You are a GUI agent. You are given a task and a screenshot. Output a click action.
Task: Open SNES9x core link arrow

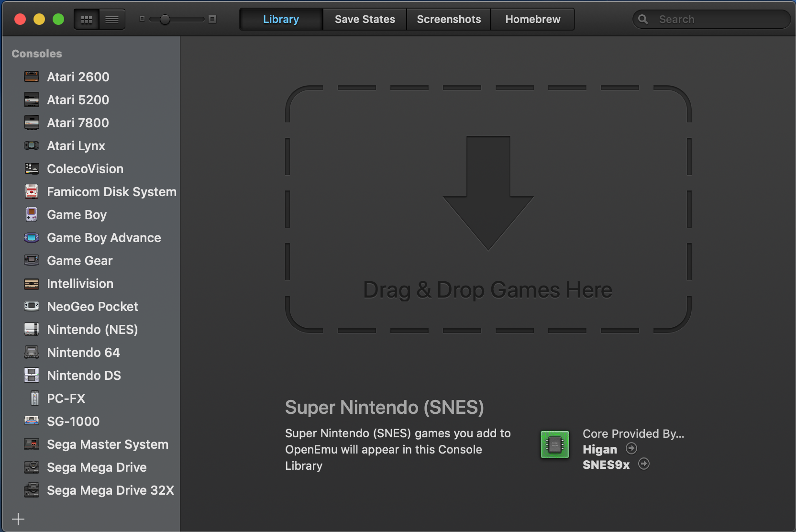coord(644,464)
